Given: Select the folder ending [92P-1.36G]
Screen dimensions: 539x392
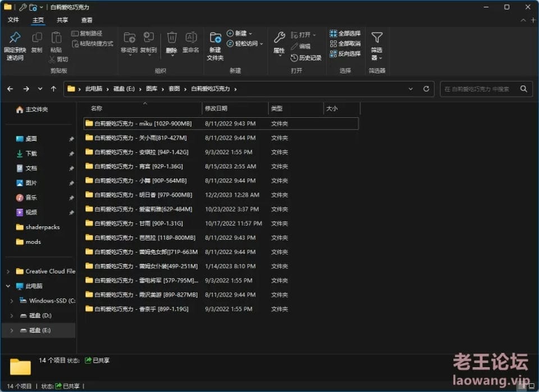Looking at the screenshot, I should click(x=221, y=166).
